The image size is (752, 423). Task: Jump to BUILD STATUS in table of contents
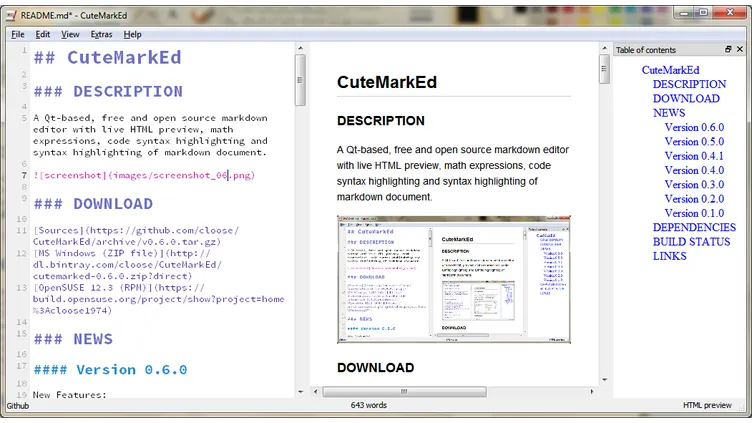(691, 242)
